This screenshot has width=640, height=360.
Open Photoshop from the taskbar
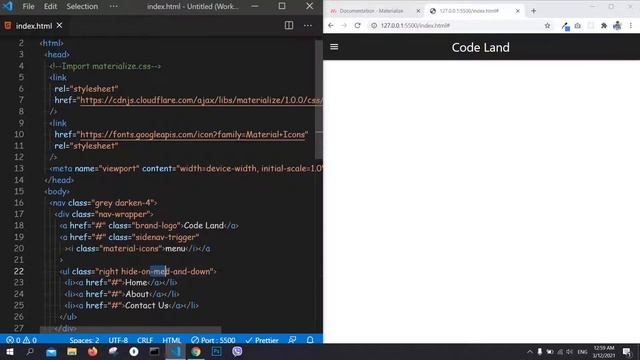click(217, 352)
